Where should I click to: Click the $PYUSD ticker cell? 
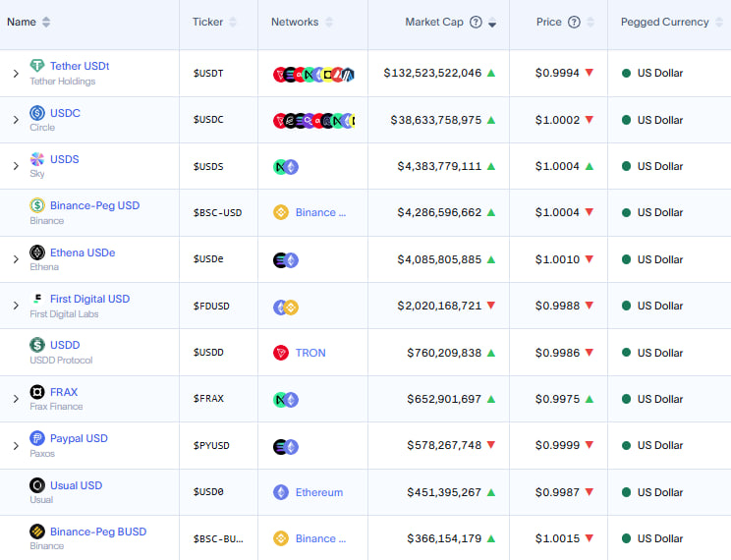tap(211, 445)
